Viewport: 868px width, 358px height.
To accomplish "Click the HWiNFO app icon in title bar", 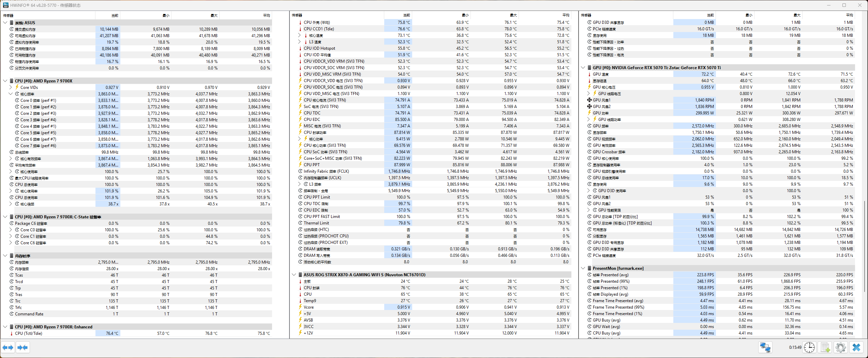I will click(x=5, y=5).
